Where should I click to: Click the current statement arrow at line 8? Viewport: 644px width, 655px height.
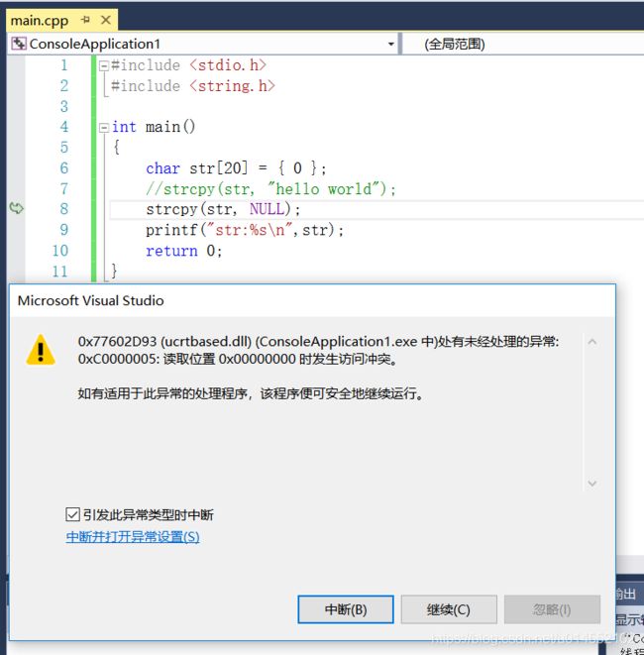16,208
